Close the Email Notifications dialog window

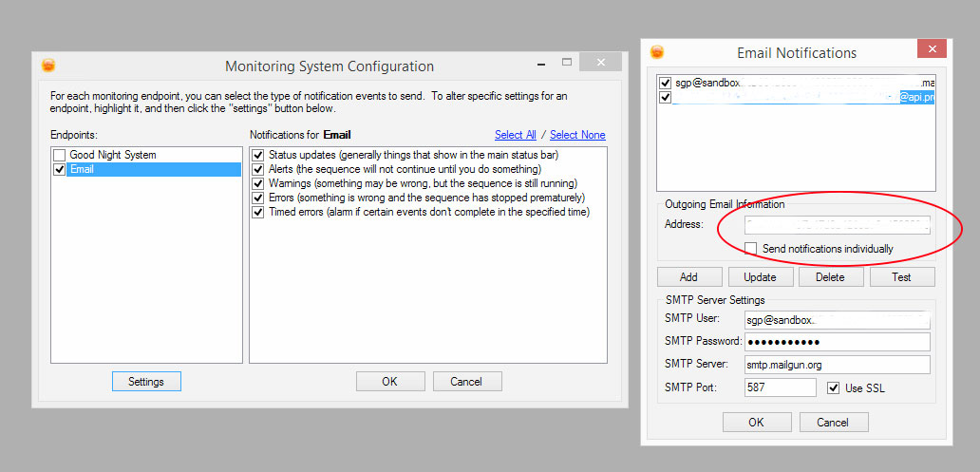point(932,49)
